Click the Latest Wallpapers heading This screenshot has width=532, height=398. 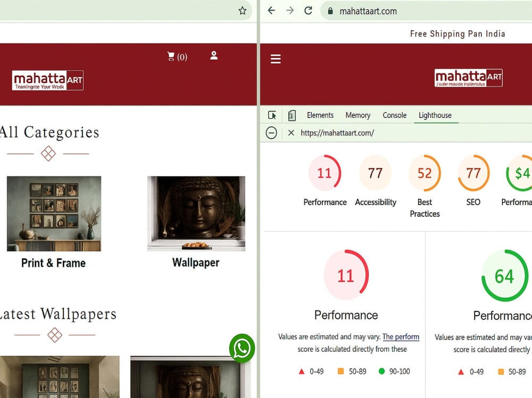pos(58,314)
